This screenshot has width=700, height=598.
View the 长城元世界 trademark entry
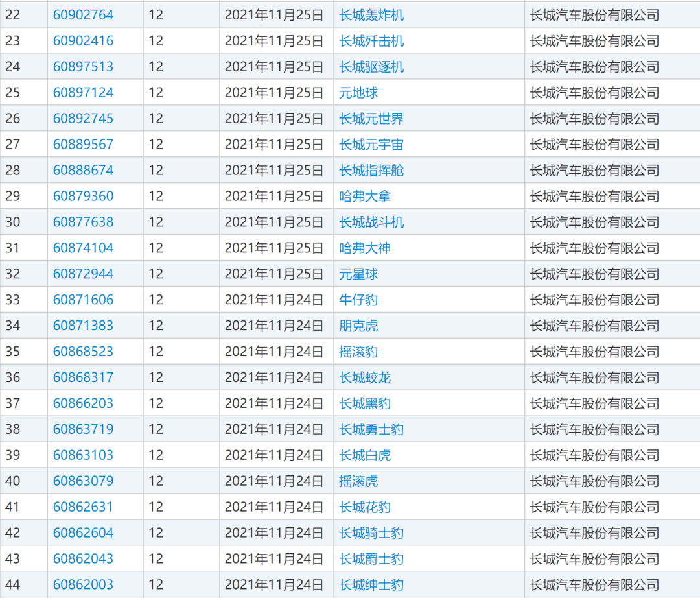click(x=371, y=118)
